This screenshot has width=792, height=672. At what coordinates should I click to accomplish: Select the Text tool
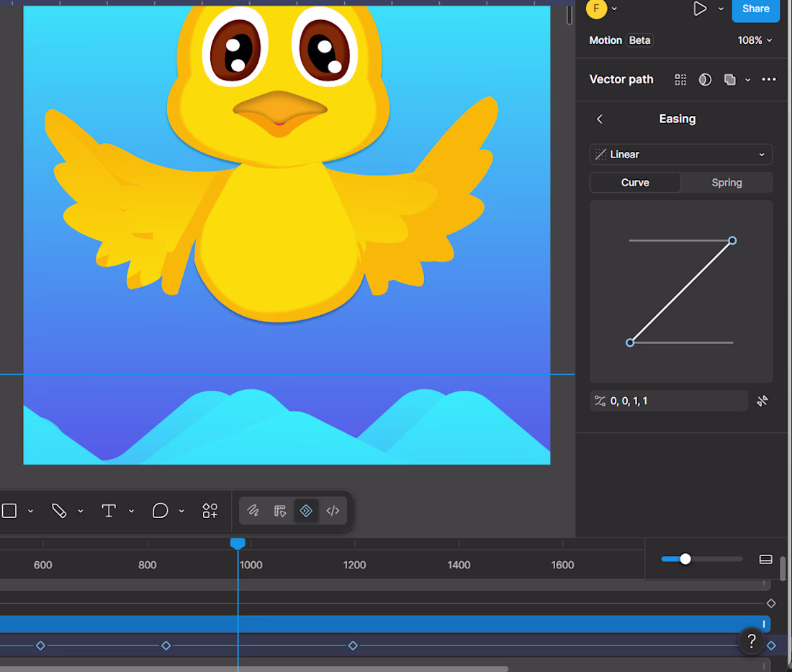pos(109,511)
